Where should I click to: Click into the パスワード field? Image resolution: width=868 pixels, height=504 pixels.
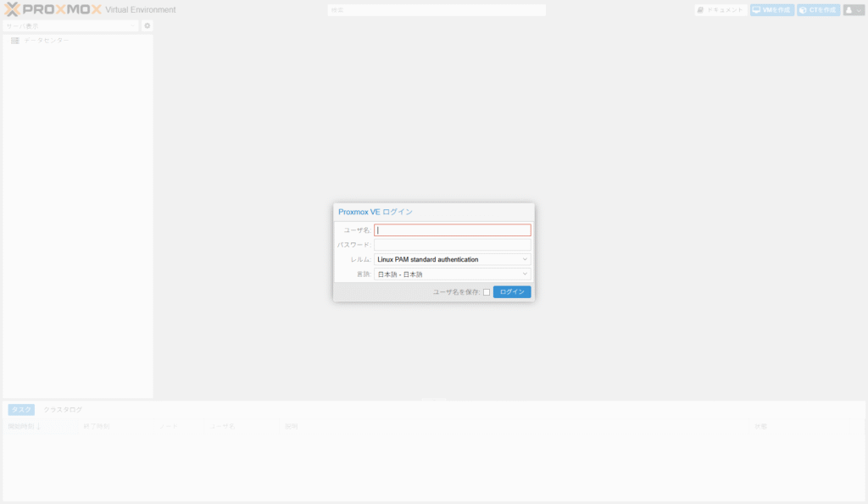point(452,245)
